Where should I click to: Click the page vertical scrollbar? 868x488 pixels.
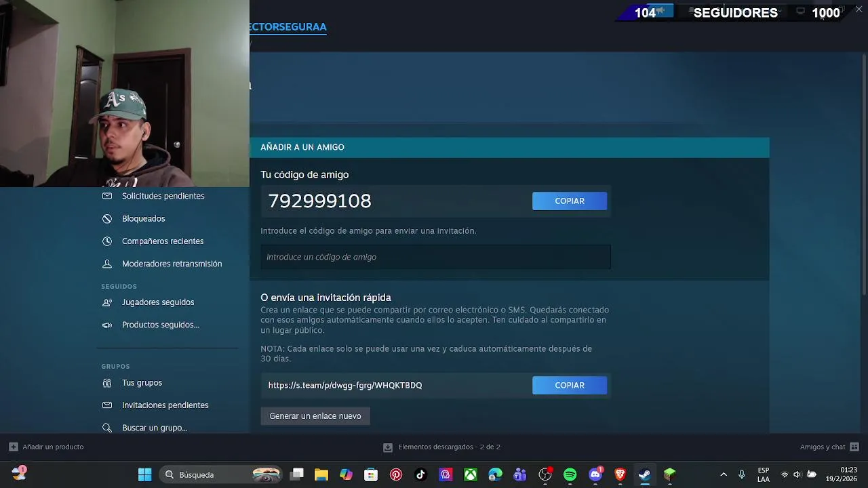863,174
